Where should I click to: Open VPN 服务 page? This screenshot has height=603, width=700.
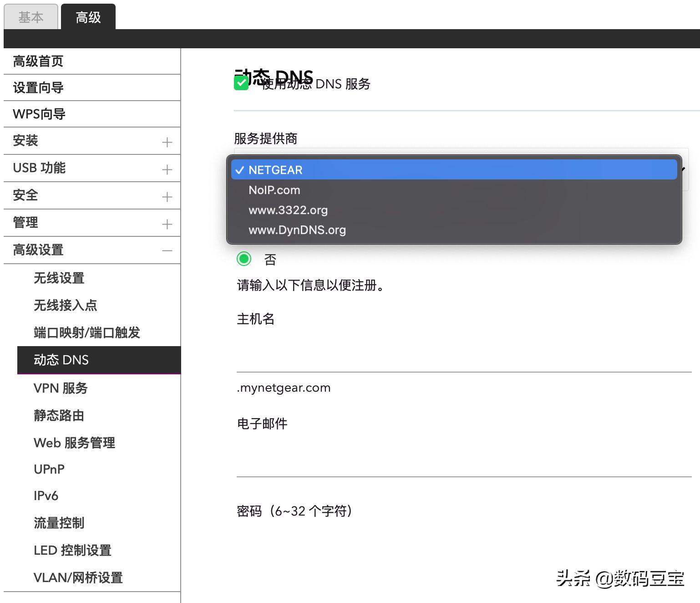(x=61, y=388)
